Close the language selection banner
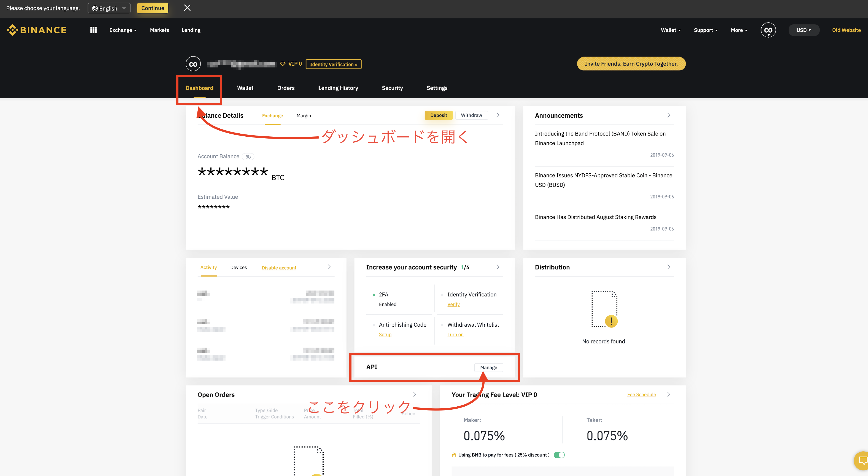 187,8
